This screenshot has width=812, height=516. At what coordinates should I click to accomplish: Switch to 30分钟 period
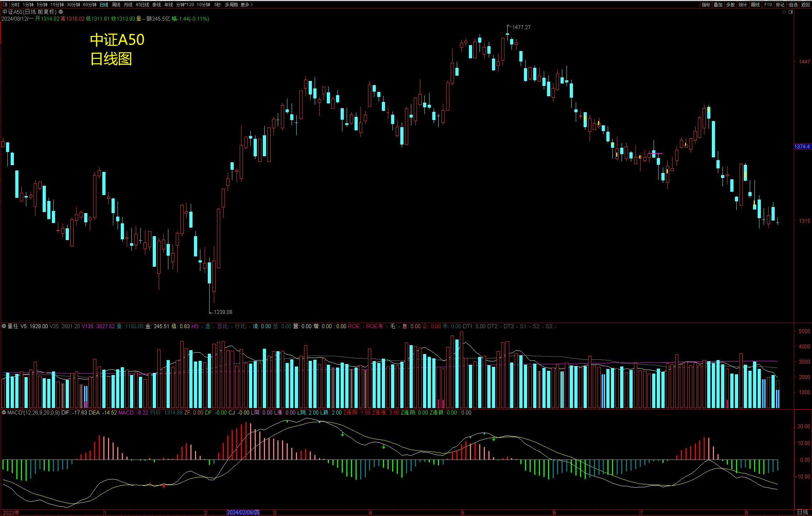pyautogui.click(x=74, y=5)
